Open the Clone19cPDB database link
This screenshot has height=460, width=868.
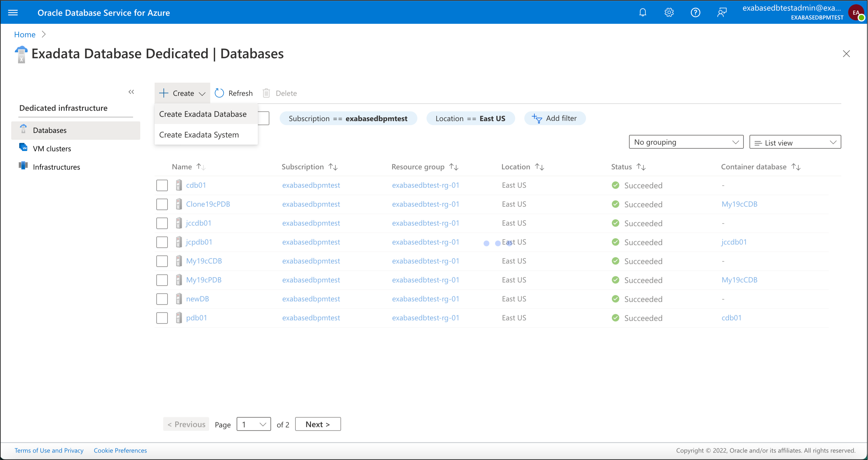[x=208, y=204]
